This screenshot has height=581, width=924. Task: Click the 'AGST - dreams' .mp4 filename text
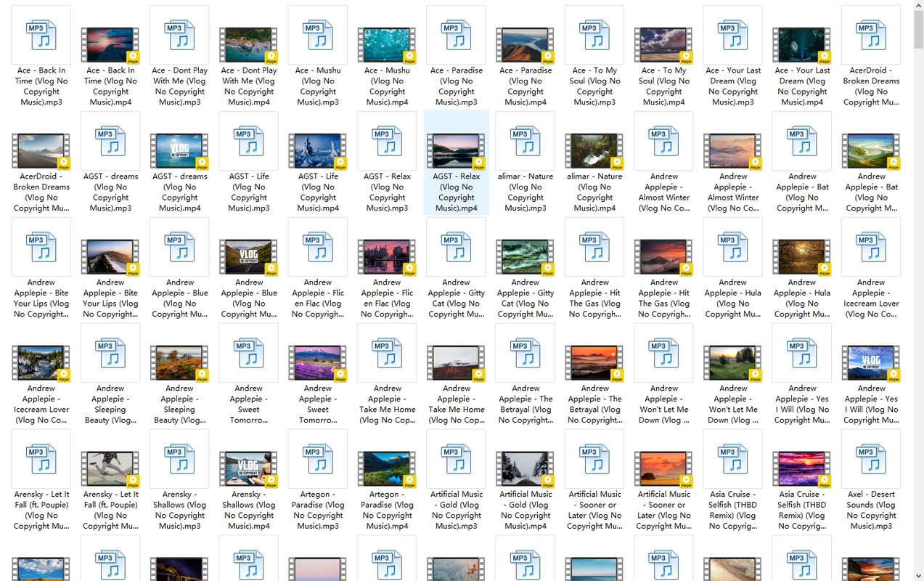coord(180,192)
